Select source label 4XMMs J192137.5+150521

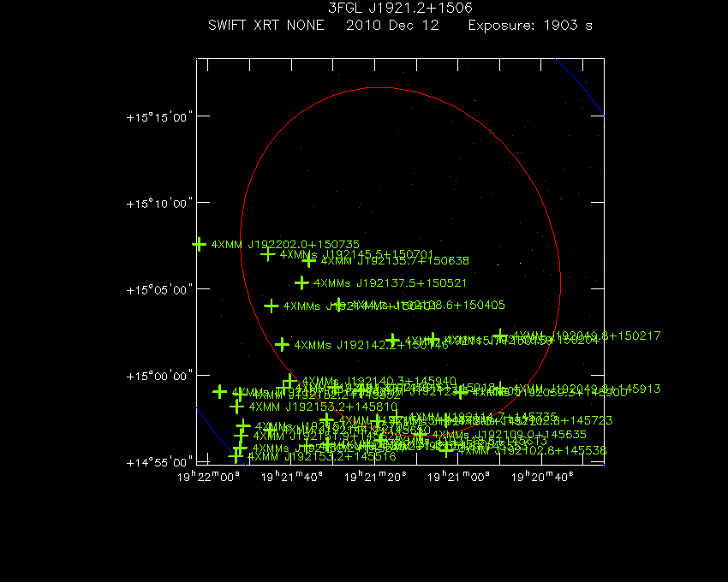390,282
